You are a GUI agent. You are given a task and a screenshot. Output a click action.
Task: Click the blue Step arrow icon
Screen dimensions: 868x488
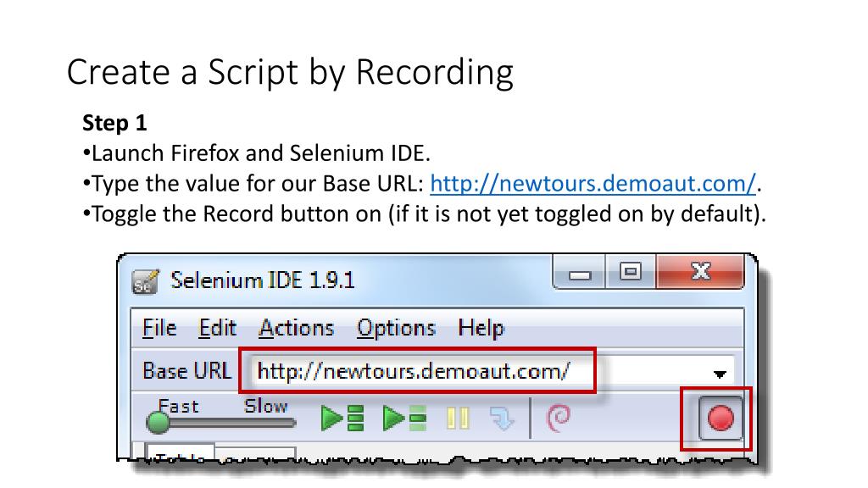click(502, 419)
